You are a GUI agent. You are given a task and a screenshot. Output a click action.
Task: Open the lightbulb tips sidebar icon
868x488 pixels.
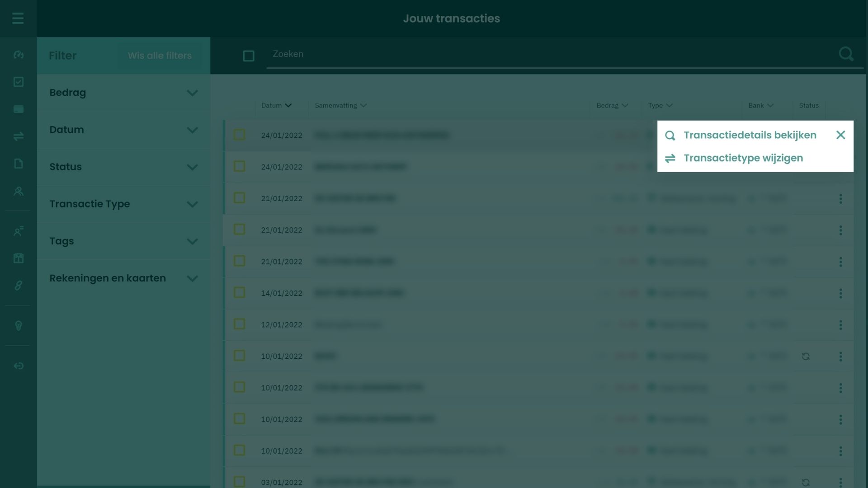click(19, 325)
